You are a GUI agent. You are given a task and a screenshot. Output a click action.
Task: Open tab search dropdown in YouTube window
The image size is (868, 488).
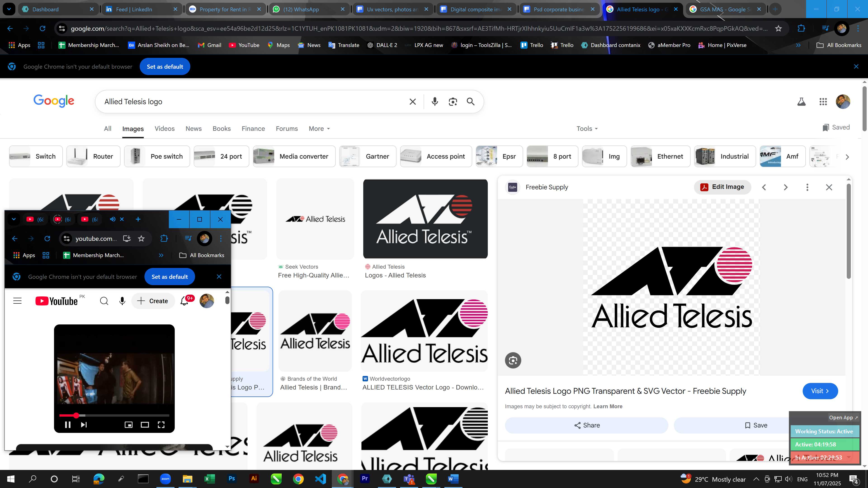click(x=14, y=219)
